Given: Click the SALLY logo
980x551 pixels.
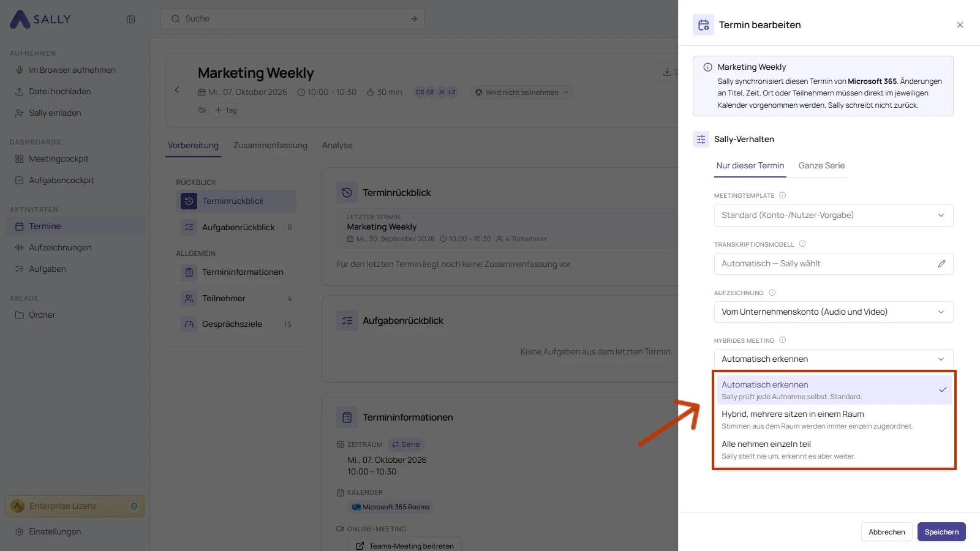Looking at the screenshot, I should click(x=40, y=19).
